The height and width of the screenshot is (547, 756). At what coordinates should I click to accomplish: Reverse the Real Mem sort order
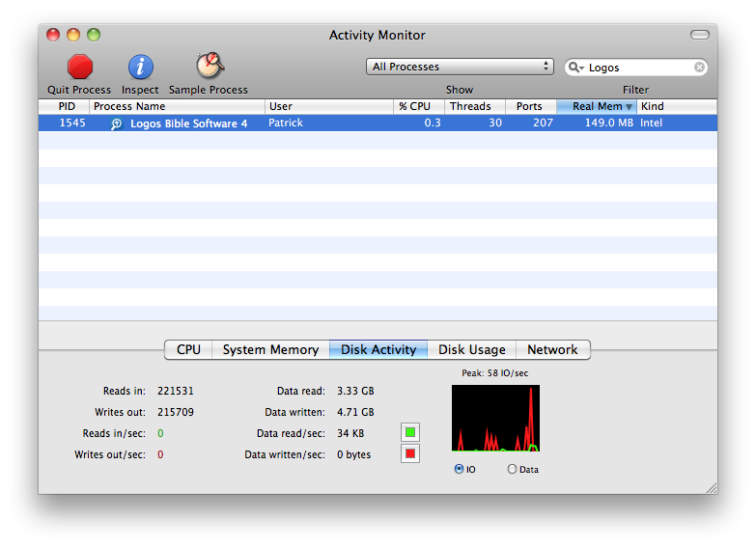tap(597, 106)
